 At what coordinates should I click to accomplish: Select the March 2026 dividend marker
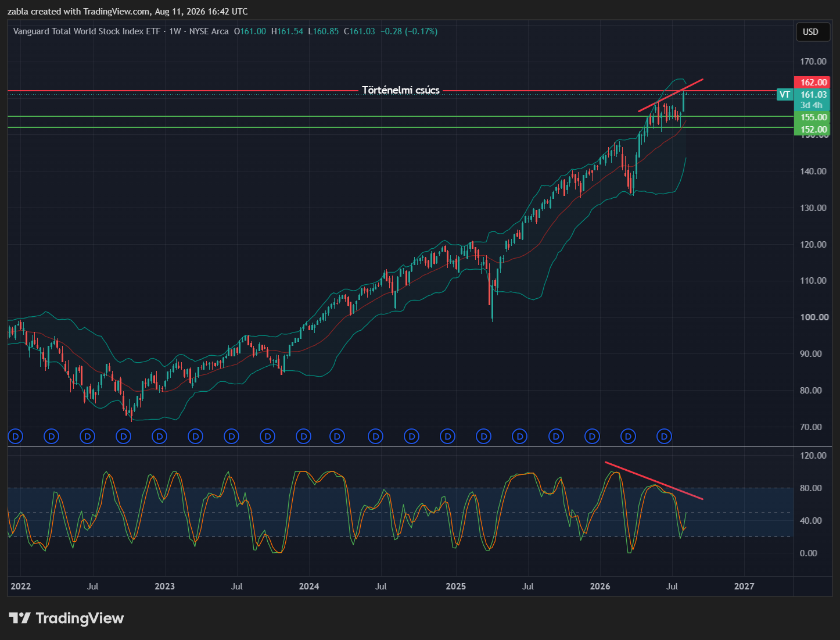coord(628,436)
